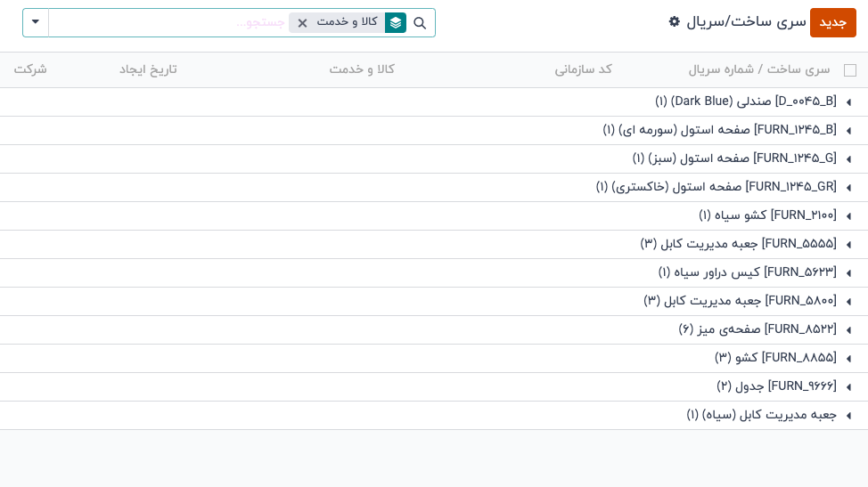Screen dimensions: 868x487
Task: Toggle the select-all checkbox in header
Action: pyautogui.click(x=849, y=70)
